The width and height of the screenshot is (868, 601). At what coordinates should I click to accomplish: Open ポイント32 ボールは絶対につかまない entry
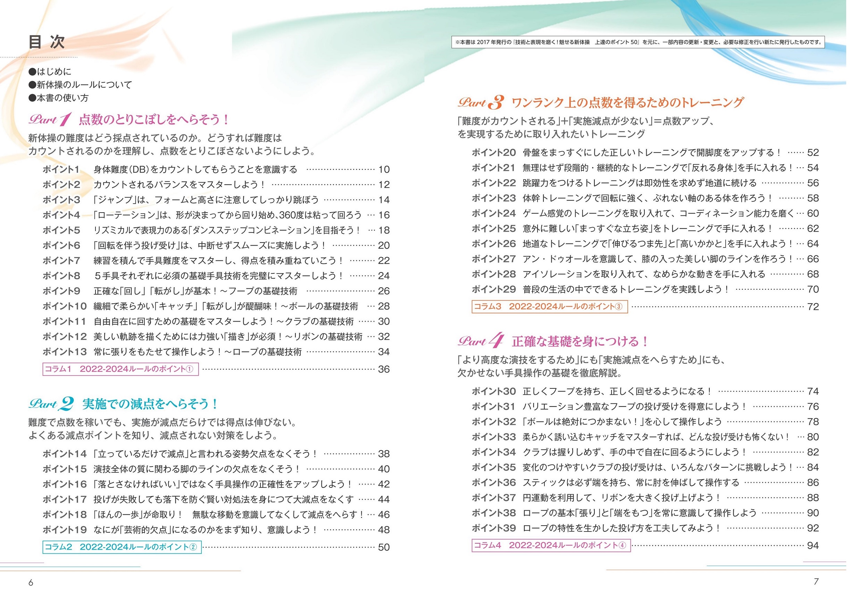point(645,422)
